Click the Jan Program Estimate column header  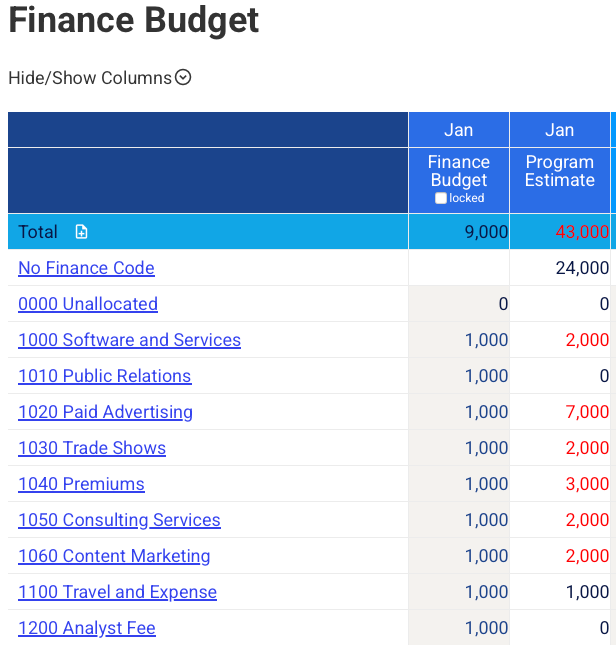coord(560,171)
